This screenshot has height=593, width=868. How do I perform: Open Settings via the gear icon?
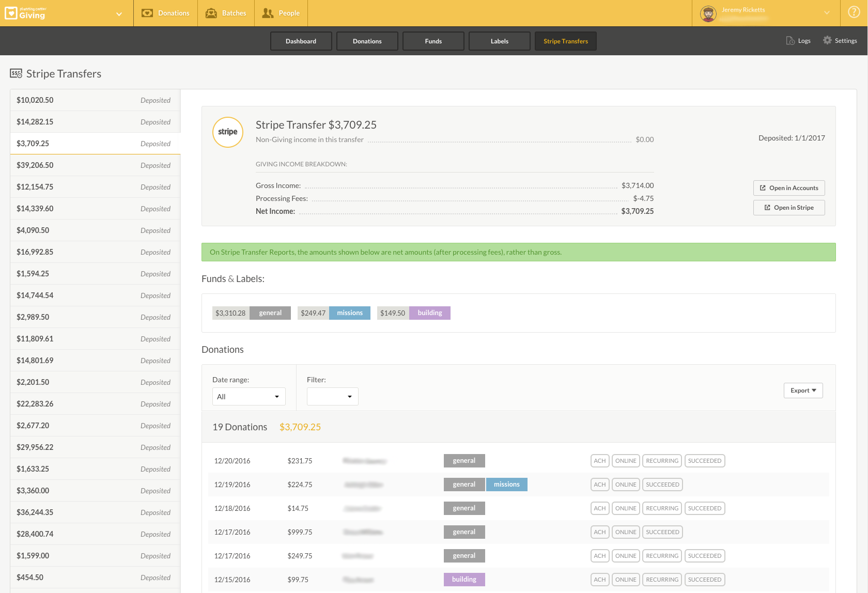pyautogui.click(x=827, y=40)
